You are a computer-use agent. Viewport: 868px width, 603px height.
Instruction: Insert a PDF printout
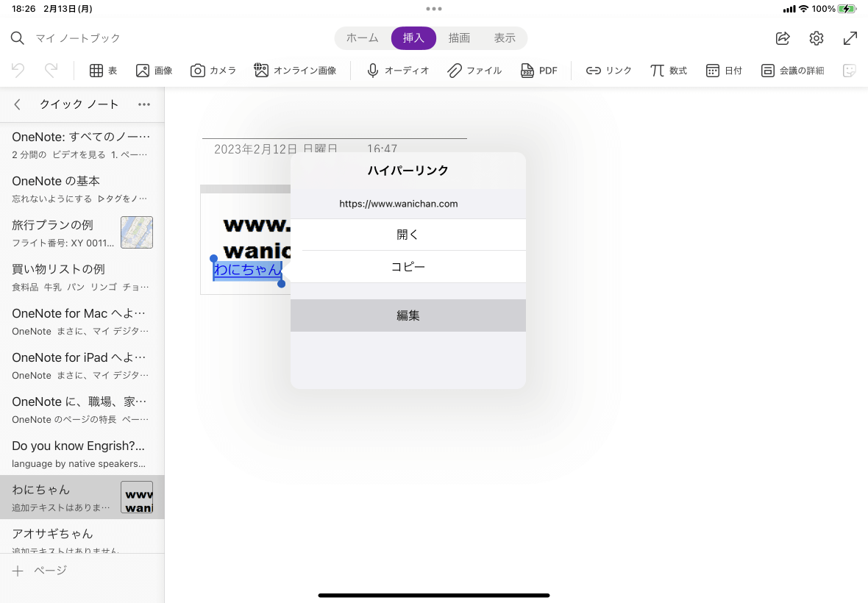click(x=538, y=71)
